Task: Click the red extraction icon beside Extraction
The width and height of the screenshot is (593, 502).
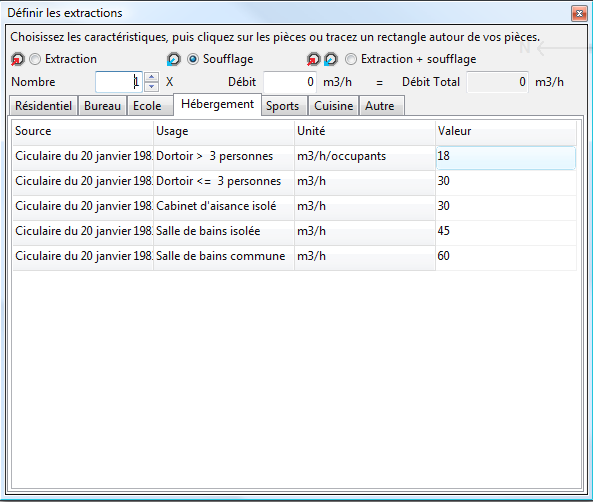Action: pyautogui.click(x=17, y=59)
